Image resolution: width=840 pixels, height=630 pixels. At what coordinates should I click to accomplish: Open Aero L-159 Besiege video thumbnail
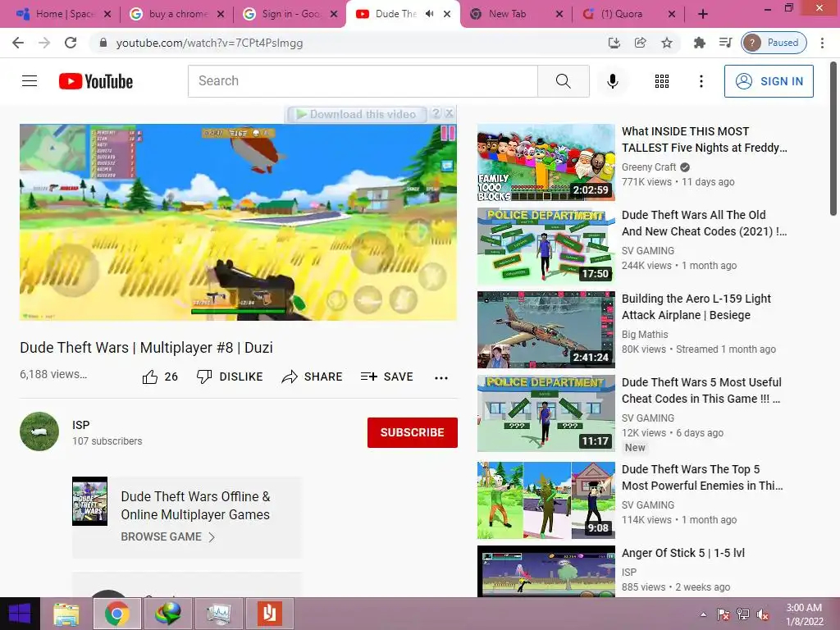(546, 330)
